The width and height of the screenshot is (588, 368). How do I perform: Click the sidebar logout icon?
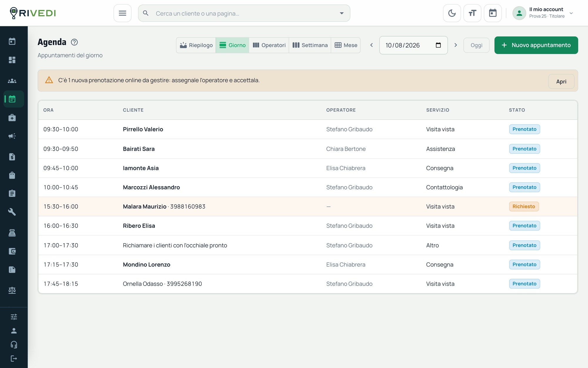tap(14, 359)
